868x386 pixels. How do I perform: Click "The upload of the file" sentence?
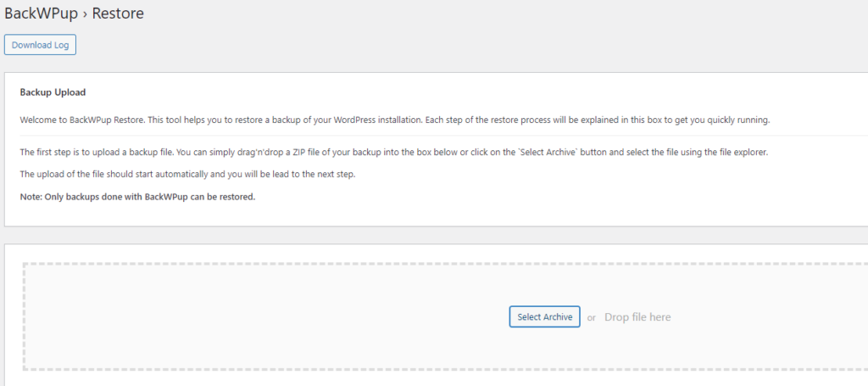click(x=68, y=174)
